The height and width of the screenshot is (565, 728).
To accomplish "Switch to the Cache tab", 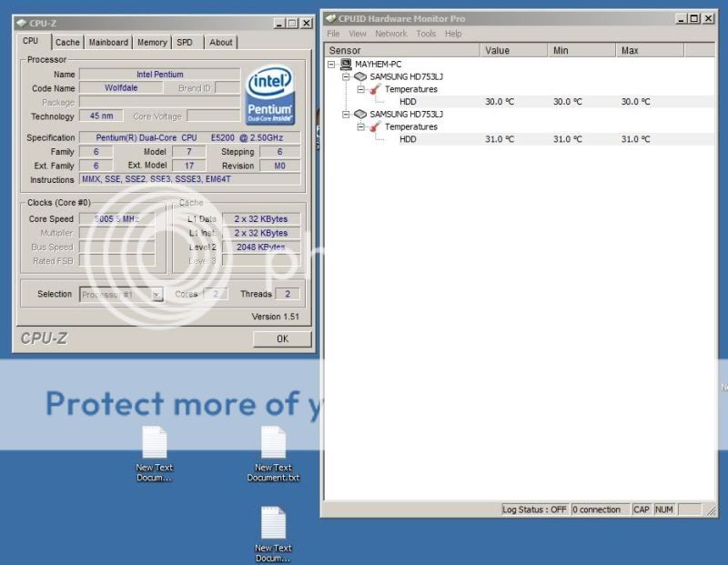I will click(x=67, y=42).
